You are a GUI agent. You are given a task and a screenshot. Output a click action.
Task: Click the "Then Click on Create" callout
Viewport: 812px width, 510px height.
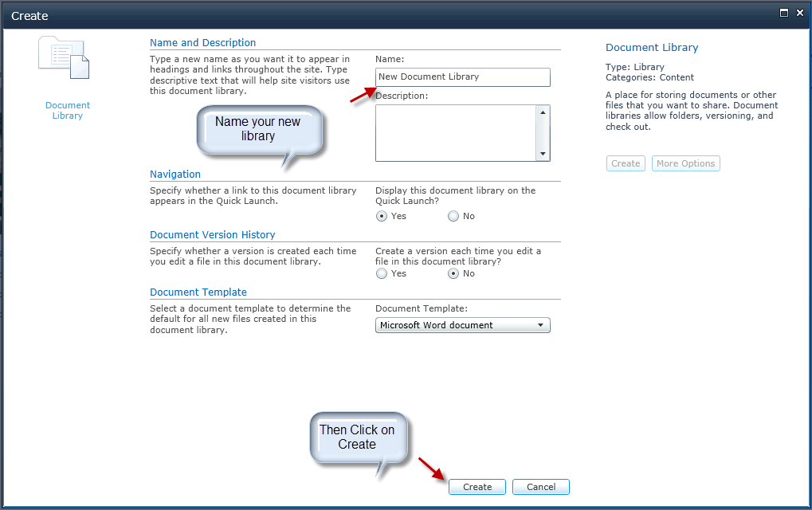357,437
